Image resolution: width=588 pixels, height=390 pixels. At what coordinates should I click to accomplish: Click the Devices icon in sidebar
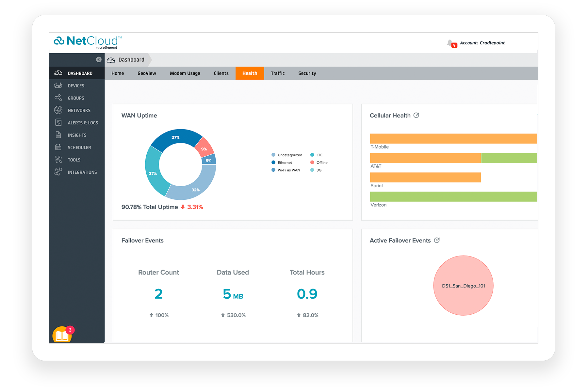[58, 86]
